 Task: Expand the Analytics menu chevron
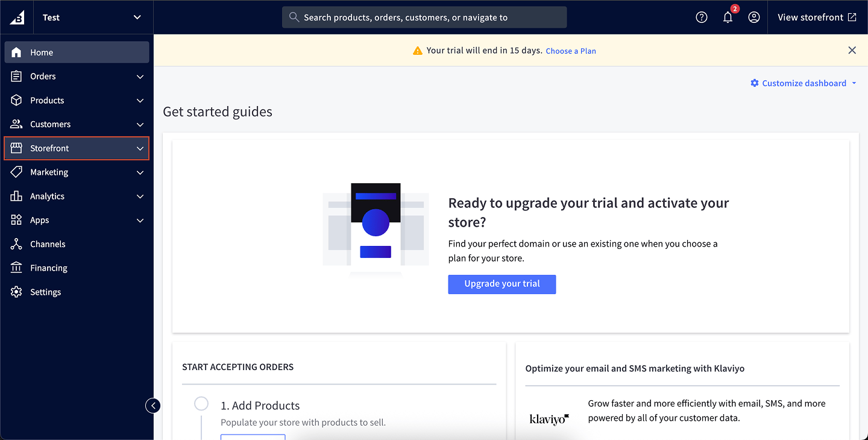coord(140,196)
